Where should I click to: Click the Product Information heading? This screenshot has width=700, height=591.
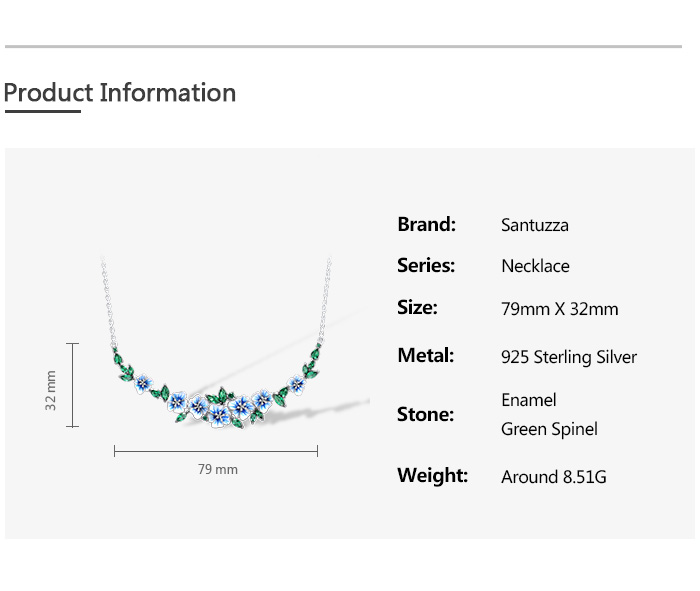120,93
